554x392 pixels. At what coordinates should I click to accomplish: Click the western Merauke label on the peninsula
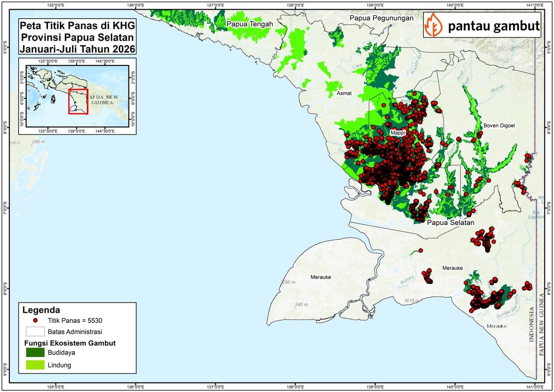(x=321, y=277)
